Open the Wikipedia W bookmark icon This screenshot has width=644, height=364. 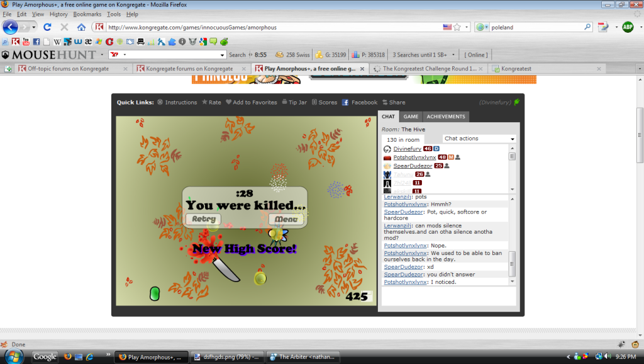click(x=57, y=42)
